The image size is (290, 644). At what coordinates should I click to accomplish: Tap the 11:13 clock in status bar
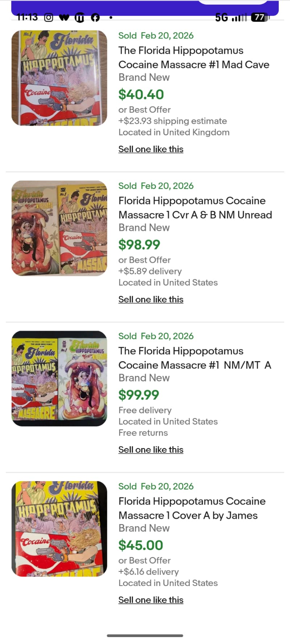click(x=27, y=17)
